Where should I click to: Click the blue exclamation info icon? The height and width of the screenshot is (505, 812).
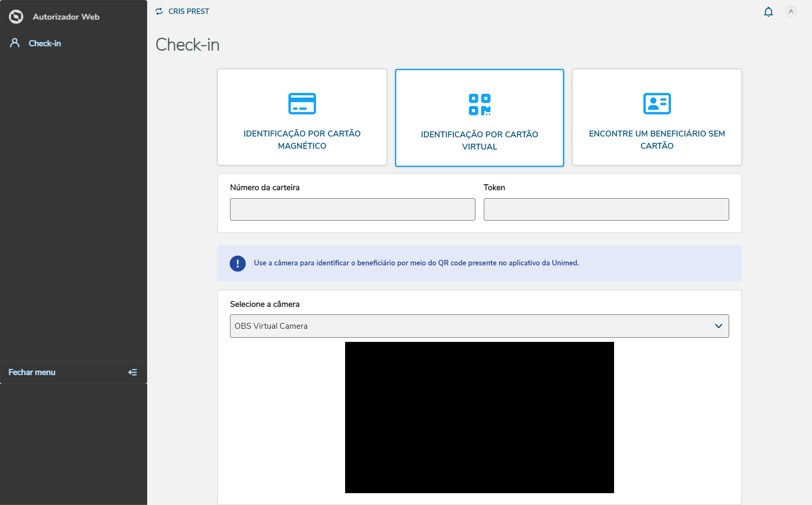click(x=238, y=263)
